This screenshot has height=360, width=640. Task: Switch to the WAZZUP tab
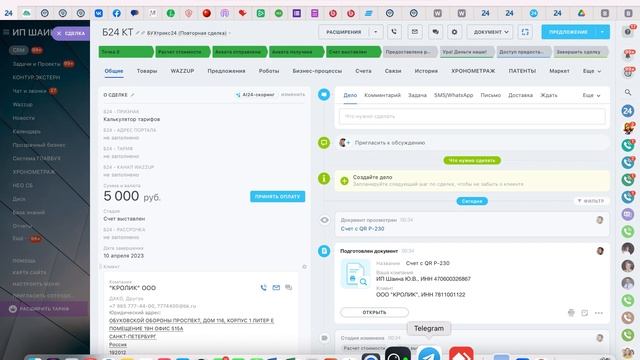pos(182,71)
